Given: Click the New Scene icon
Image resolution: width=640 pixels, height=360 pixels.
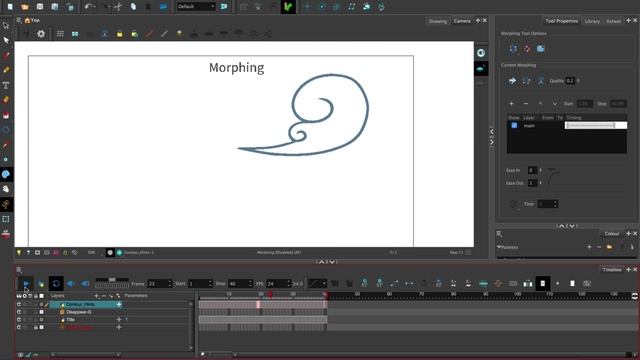Looking at the screenshot, I should point(10,7).
